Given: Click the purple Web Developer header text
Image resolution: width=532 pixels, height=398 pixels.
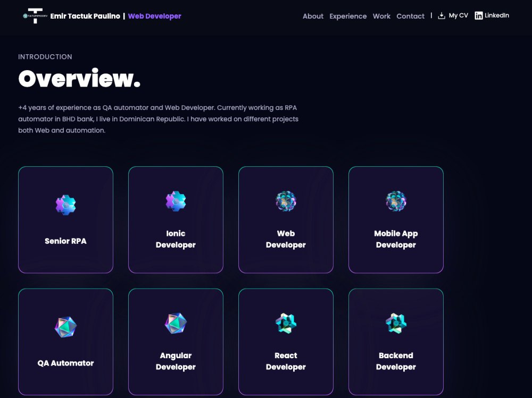Looking at the screenshot, I should (x=154, y=16).
